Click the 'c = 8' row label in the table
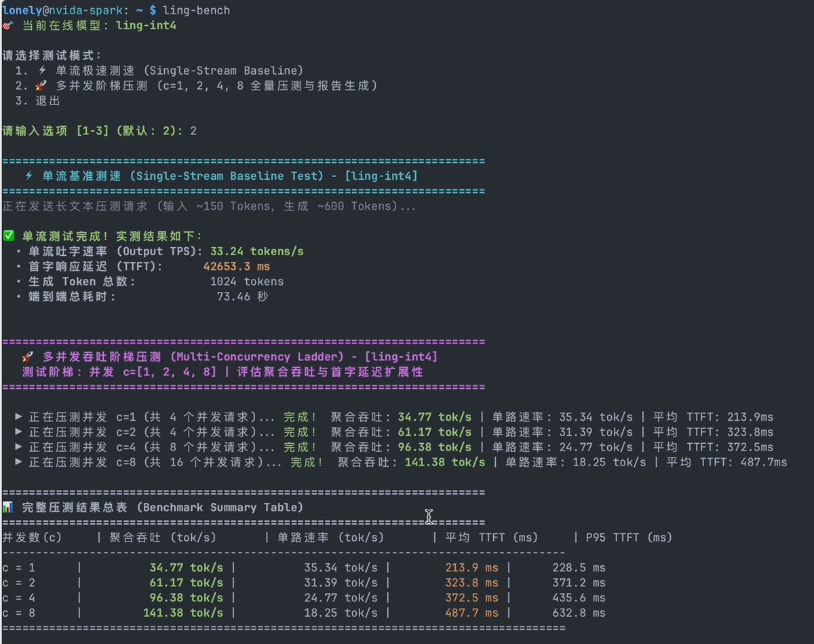 coord(18,613)
